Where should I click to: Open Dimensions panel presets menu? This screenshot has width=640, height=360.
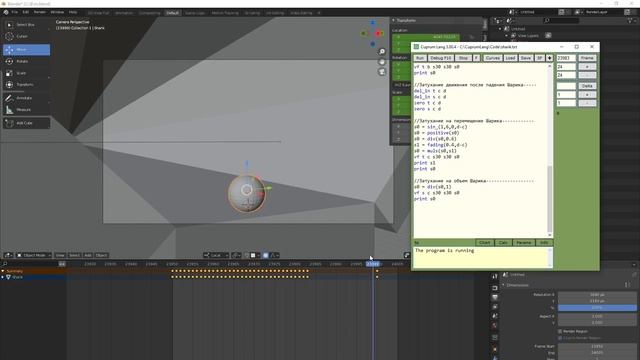627,285
